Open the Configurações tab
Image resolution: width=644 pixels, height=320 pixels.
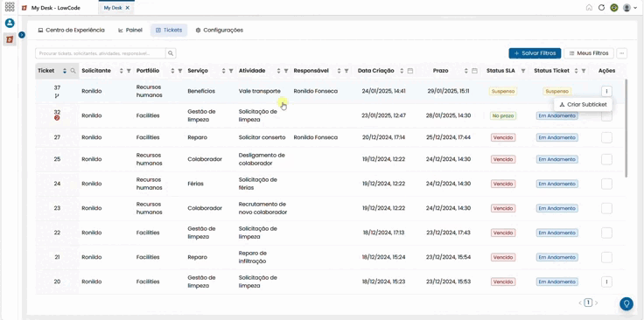220,30
